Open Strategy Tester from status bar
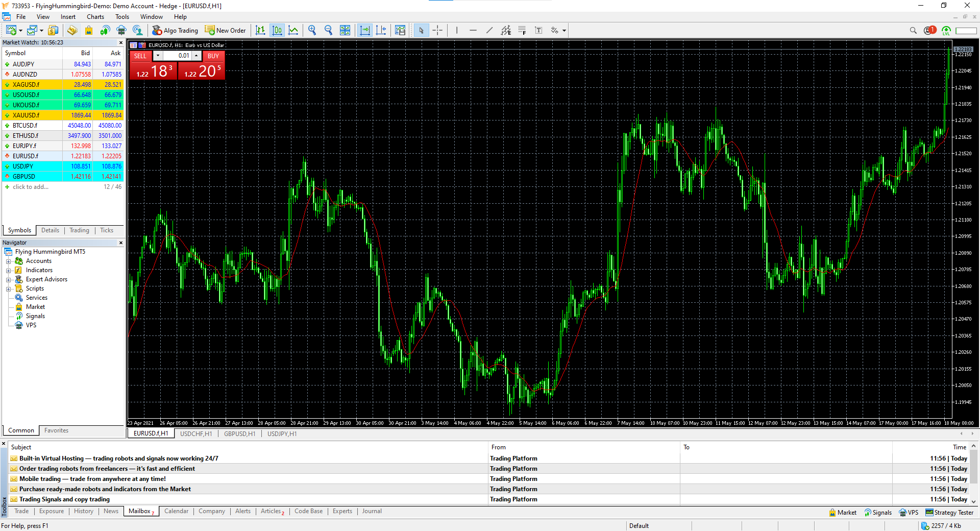Image resolution: width=980 pixels, height=531 pixels. click(x=949, y=513)
